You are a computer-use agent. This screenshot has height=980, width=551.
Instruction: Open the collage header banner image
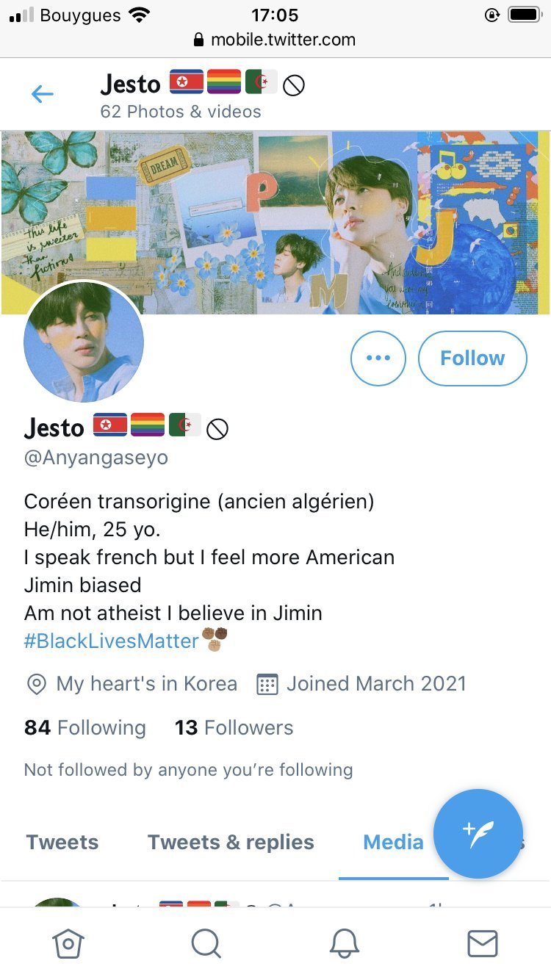tap(275, 223)
